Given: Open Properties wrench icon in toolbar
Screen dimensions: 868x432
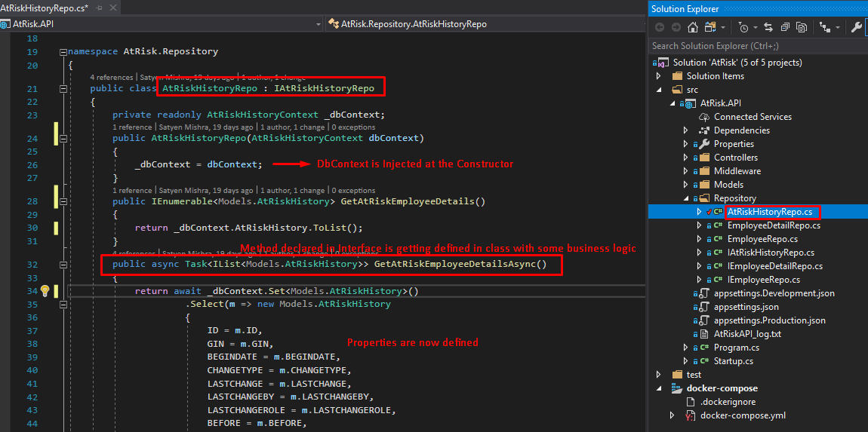Looking at the screenshot, I should pyautogui.click(x=856, y=27).
